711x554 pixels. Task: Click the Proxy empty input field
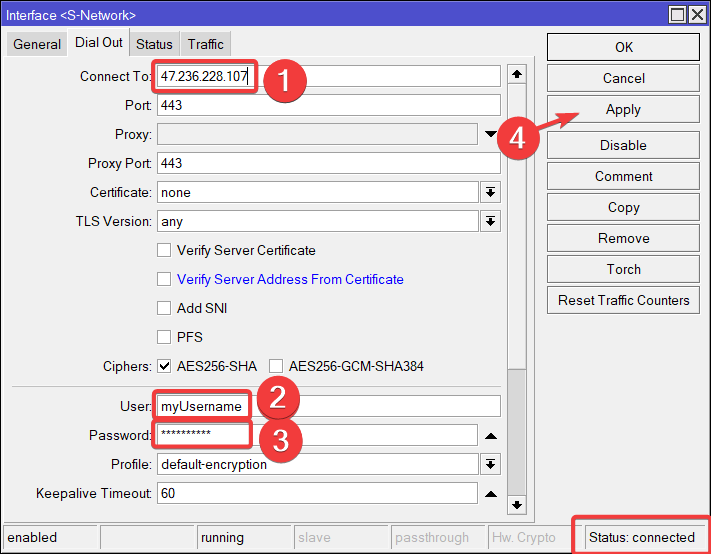point(317,134)
